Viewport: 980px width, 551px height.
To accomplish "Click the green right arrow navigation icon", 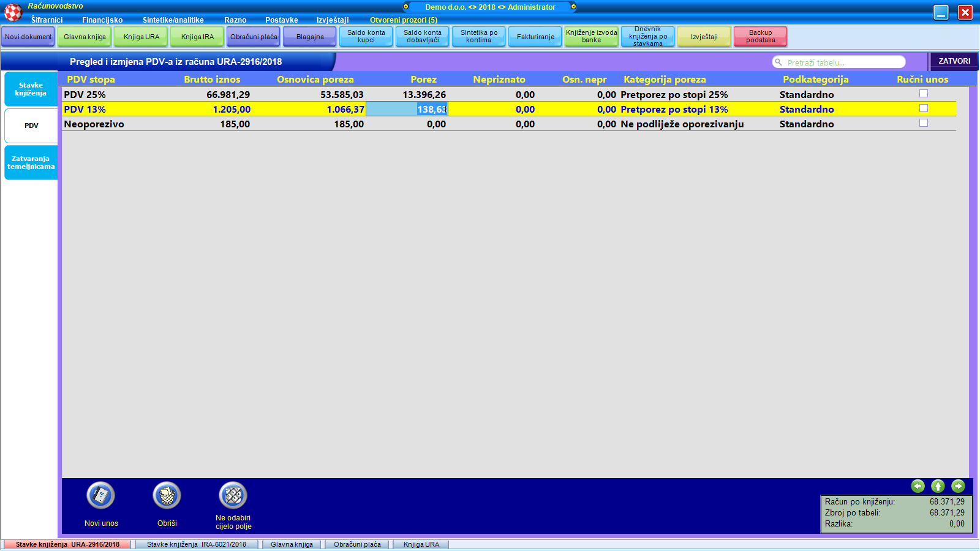I will [958, 486].
